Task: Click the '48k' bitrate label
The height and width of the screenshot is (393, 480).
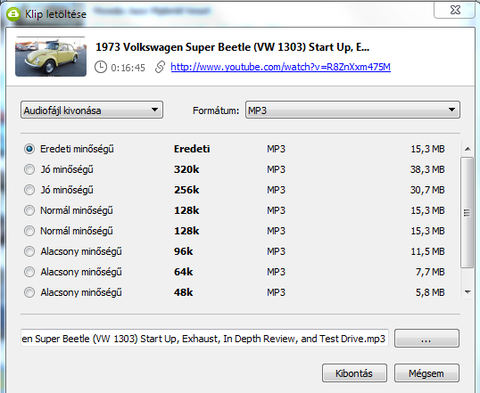Action: click(183, 292)
